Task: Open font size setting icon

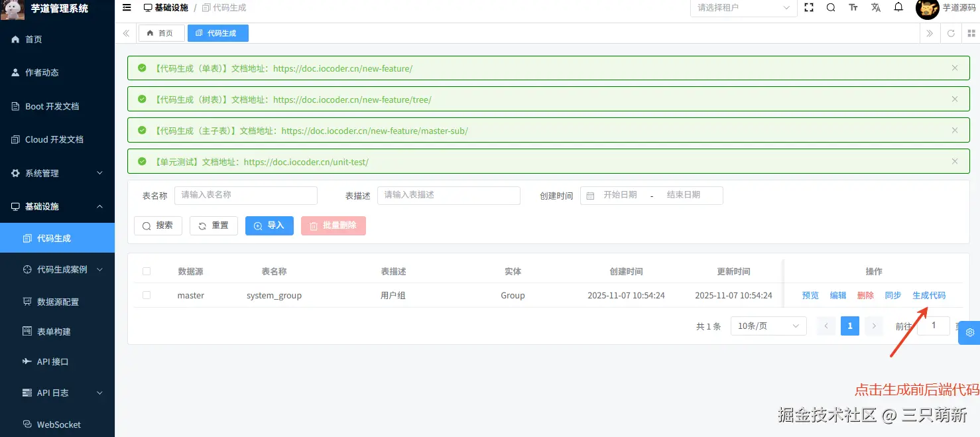Action: point(853,8)
